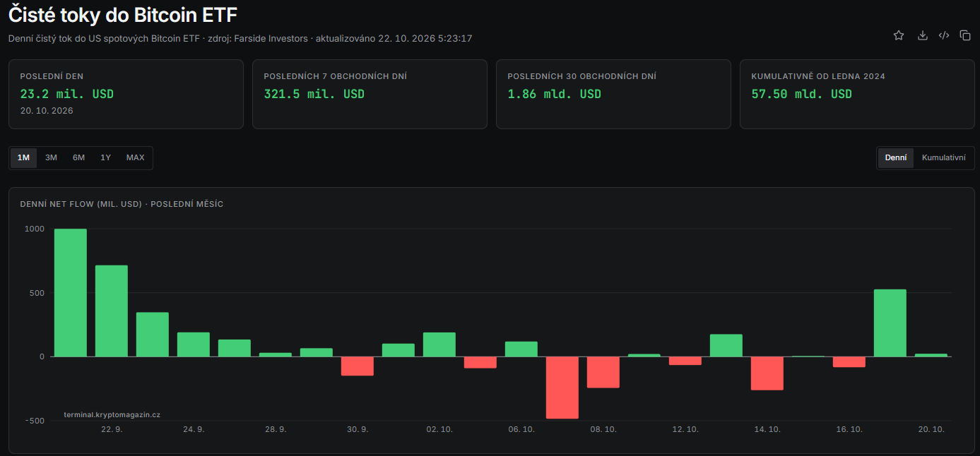980x456 pixels.
Task: Click the 23.2 mil. USD value
Action: 66,94
